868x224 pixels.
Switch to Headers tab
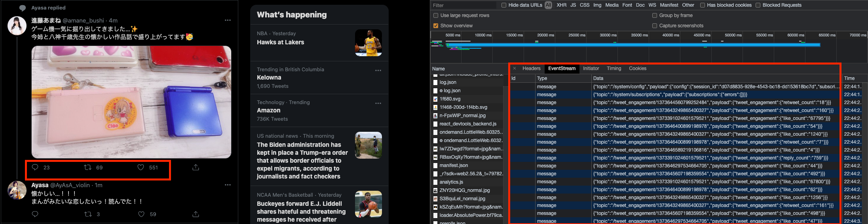[531, 68]
